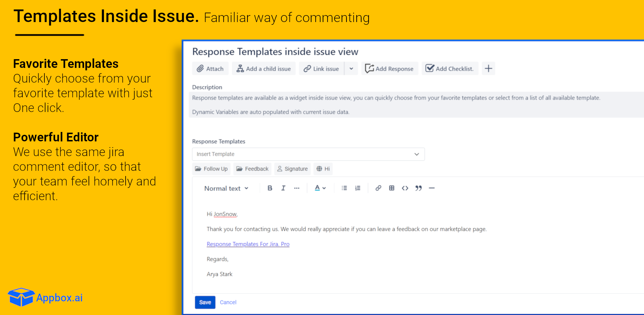Apply italic formatting

[283, 188]
